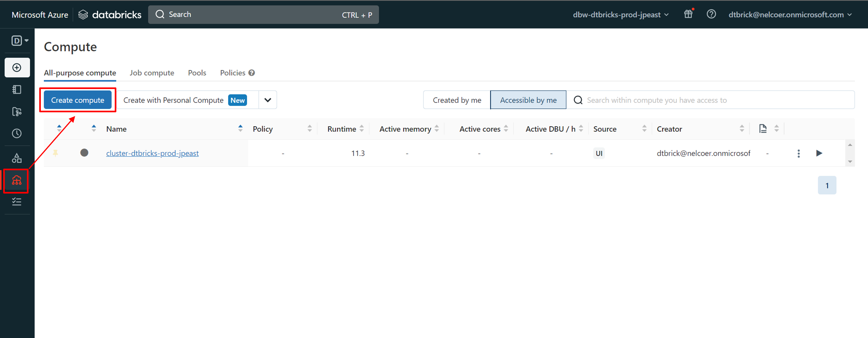
Task: Open the Repos sidebar icon
Action: tap(17, 112)
